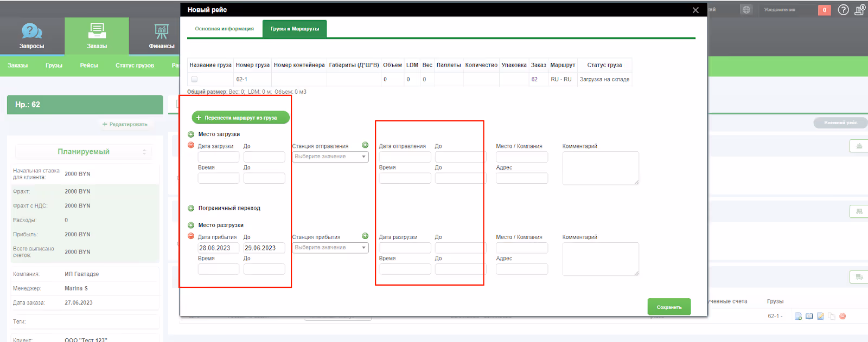The width and height of the screenshot is (868, 342).
Task: Add a Станция прибытия with plus icon
Action: 365,236
